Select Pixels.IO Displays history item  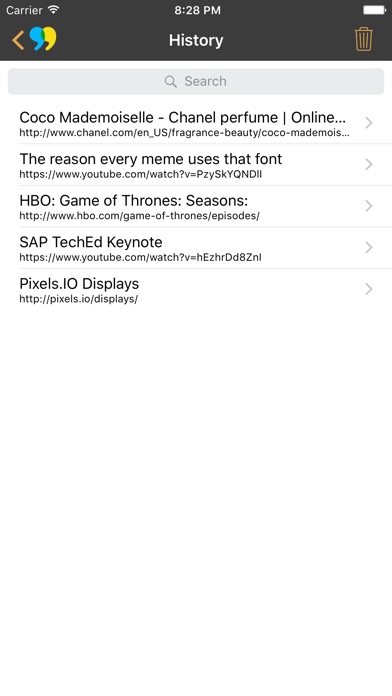pos(196,289)
